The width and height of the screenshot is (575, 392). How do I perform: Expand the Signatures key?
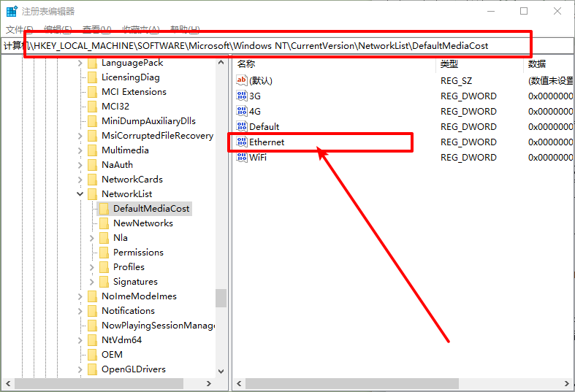pyautogui.click(x=92, y=282)
